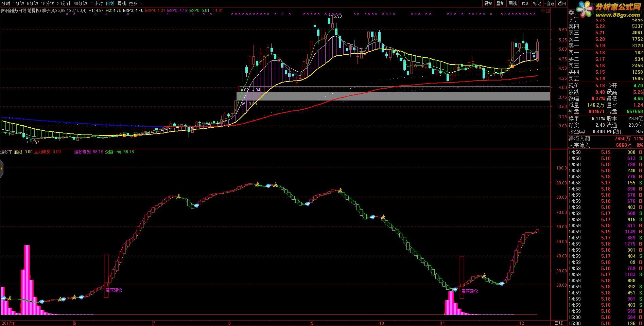Click the first 贵宾建仓 signal label
This screenshot has width=644, height=326.
coord(114,290)
